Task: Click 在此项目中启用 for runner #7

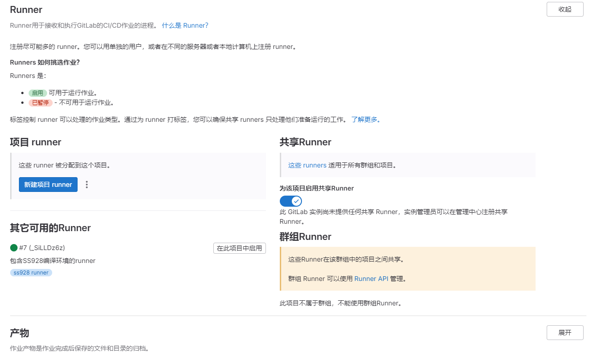Action: (239, 248)
